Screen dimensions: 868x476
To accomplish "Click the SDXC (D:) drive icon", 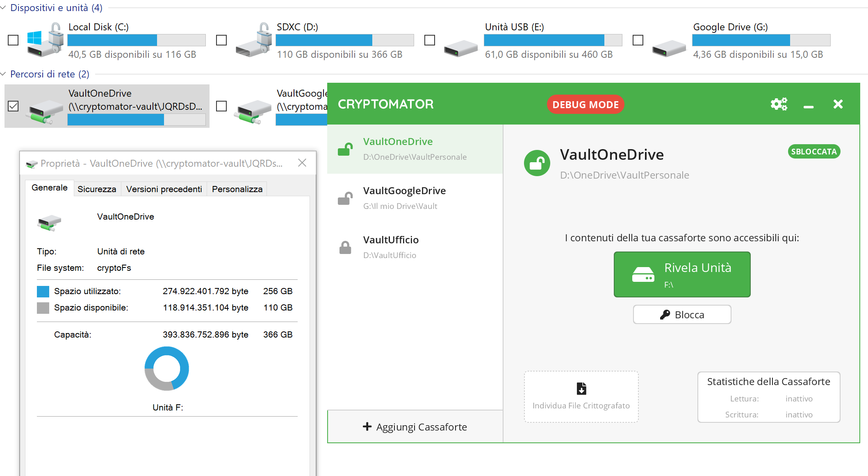I will pyautogui.click(x=253, y=40).
